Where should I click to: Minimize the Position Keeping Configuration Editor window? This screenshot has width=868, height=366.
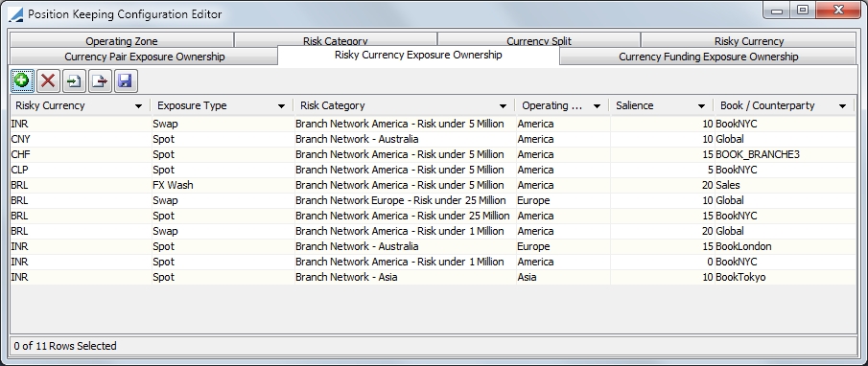777,10
